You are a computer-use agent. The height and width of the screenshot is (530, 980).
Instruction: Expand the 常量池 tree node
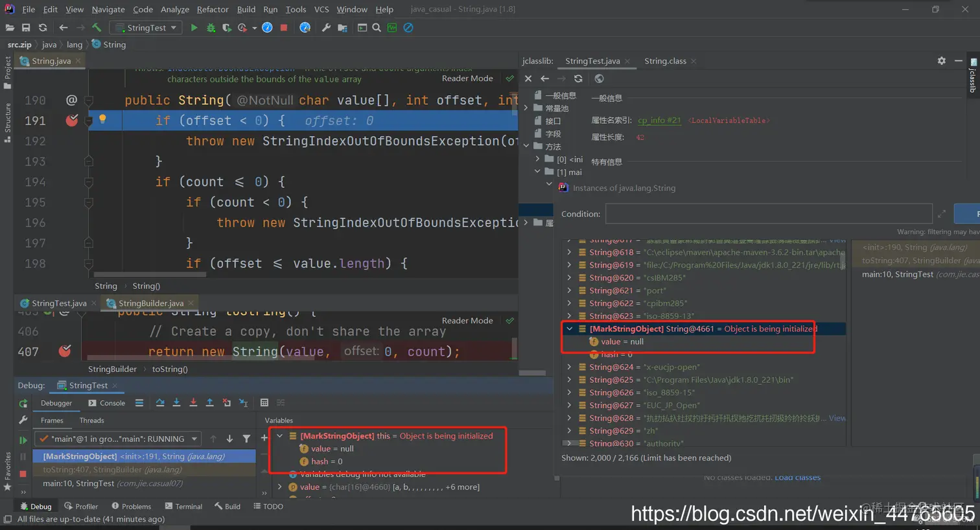[x=526, y=108]
